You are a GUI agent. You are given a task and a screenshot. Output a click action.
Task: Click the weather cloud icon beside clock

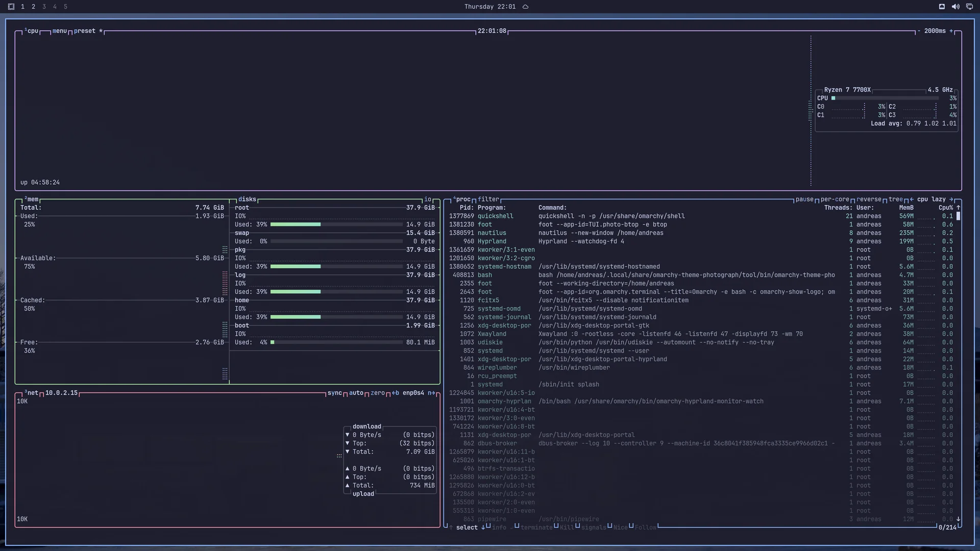pyautogui.click(x=525, y=7)
